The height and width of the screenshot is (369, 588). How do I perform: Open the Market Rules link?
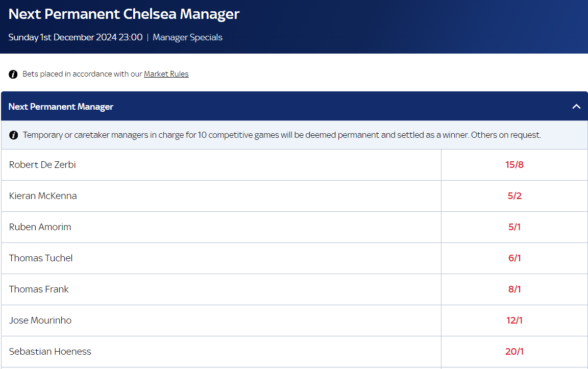(166, 74)
